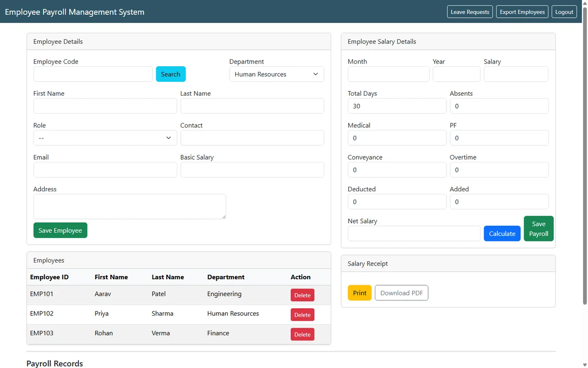This screenshot has width=588, height=368.
Task: Focus the Net Salary field
Action: (x=414, y=234)
